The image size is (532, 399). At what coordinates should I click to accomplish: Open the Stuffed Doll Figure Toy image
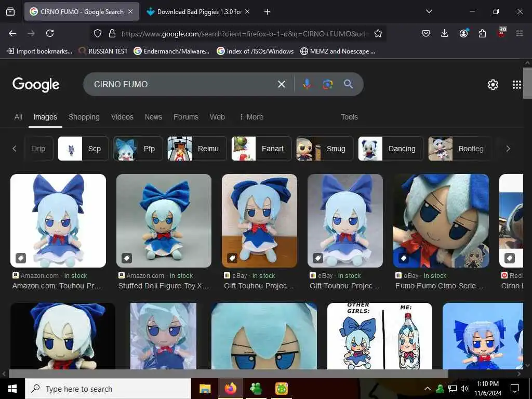pyautogui.click(x=164, y=220)
